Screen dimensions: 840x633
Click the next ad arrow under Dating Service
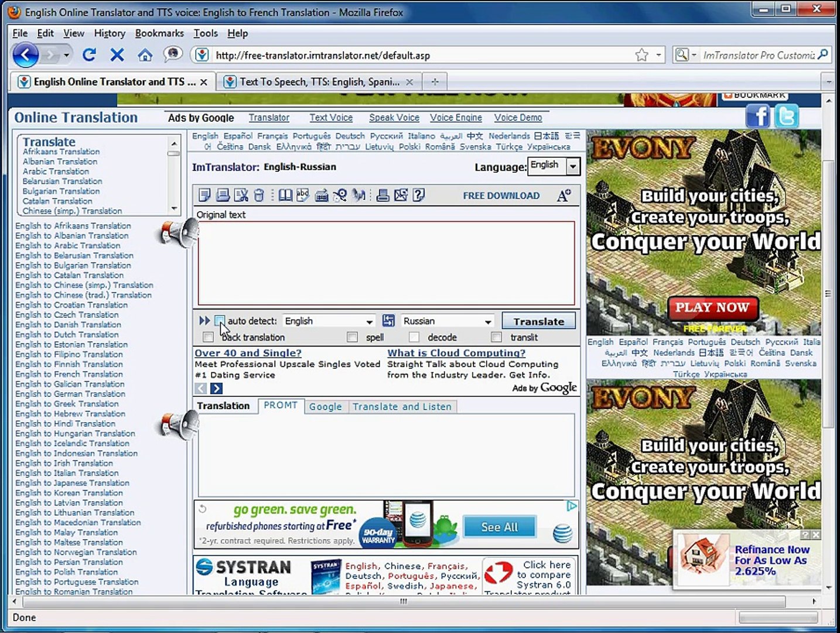coord(217,388)
